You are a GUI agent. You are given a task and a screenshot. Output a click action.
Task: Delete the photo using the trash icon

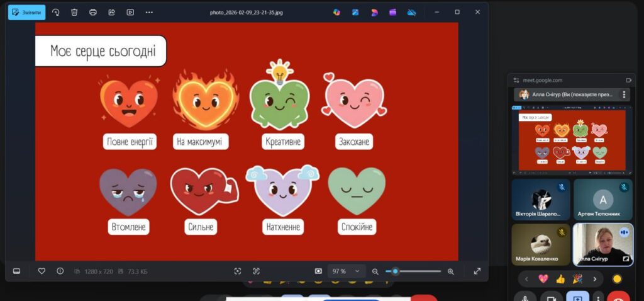tap(74, 12)
